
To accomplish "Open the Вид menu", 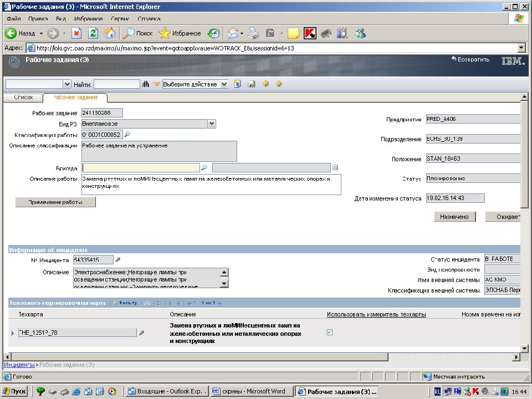I will pyautogui.click(x=61, y=19).
